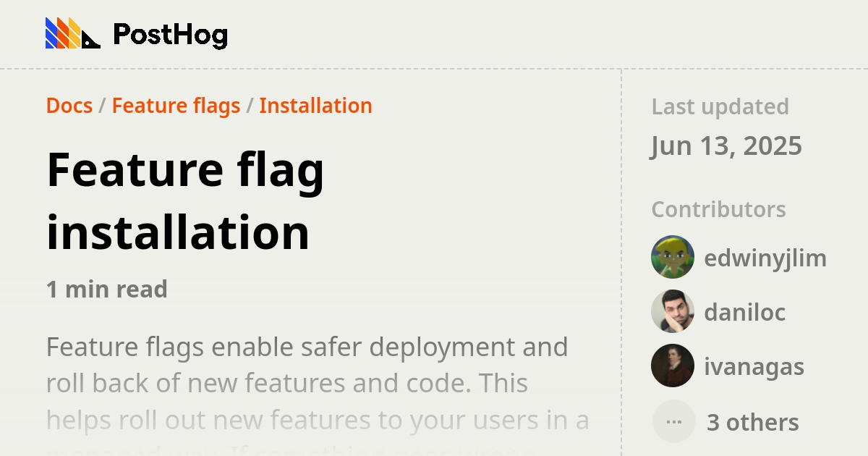The height and width of the screenshot is (456, 868).
Task: Select edwinyjlim's contributor avatar
Action: pos(673,258)
